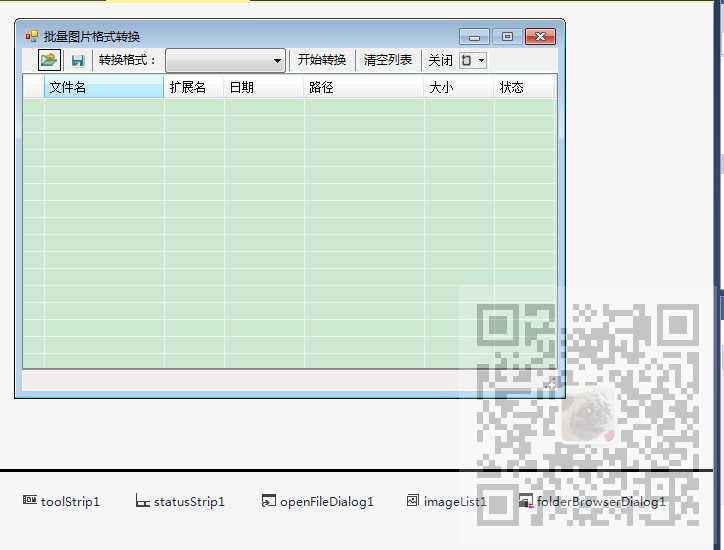Click the 关闭 toolbar button
Viewport: 724px width, 550px height.
click(x=440, y=60)
